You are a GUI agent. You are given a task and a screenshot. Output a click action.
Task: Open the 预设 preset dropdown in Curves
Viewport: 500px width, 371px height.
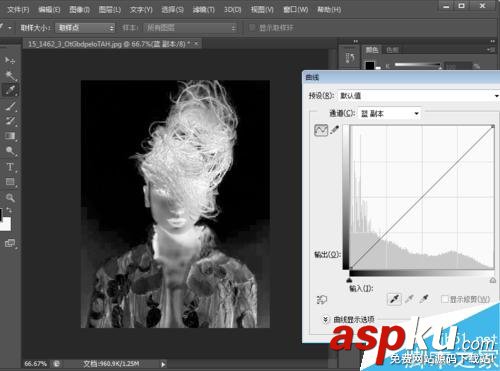[419, 96]
